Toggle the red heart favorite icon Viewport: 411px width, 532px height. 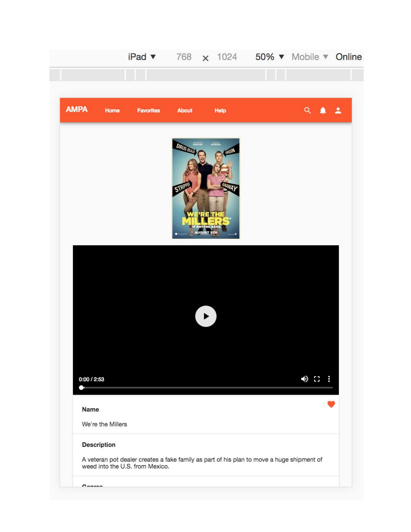[x=331, y=404]
